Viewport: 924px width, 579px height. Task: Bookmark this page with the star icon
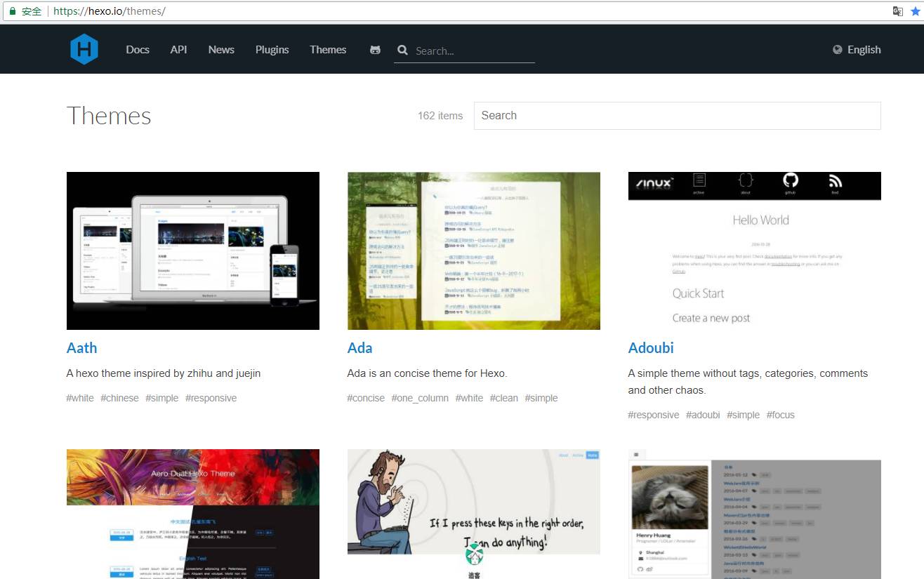[916, 11]
